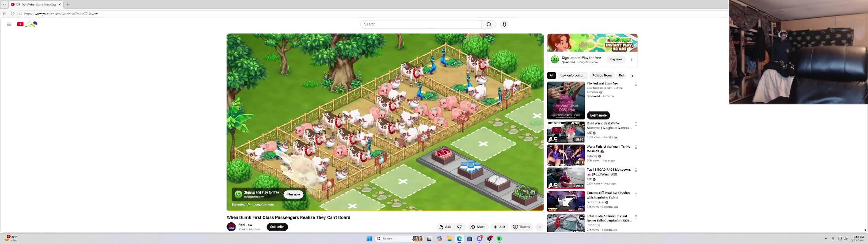This screenshot has height=244, width=868.
Task: Click the browser address bar URL
Action: [61, 14]
